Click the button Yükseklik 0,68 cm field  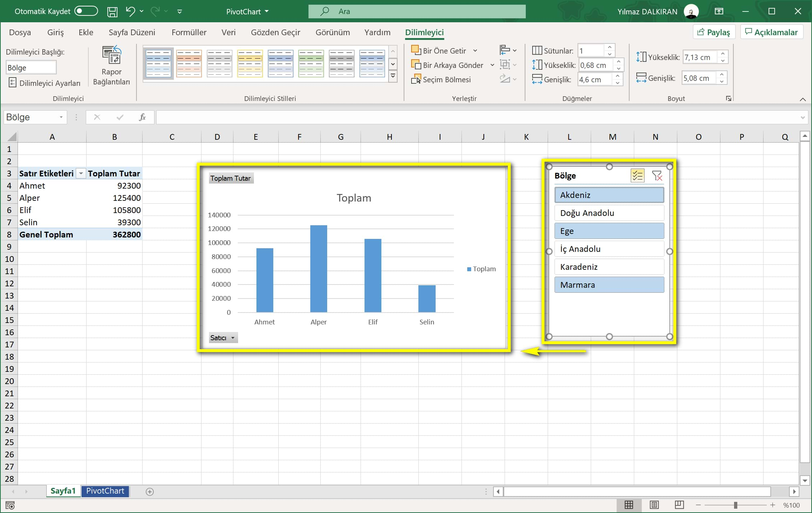point(596,65)
